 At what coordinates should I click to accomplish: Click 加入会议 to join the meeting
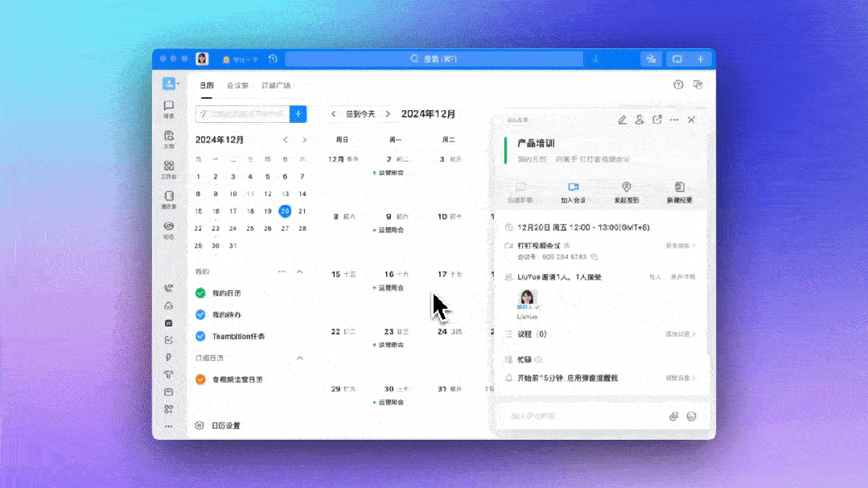pyautogui.click(x=573, y=192)
